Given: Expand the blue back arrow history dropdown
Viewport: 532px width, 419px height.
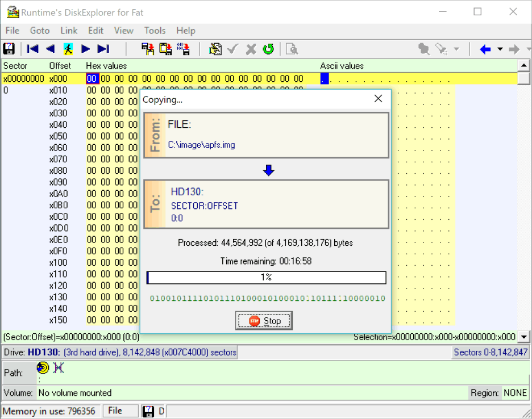Looking at the screenshot, I should [500, 49].
